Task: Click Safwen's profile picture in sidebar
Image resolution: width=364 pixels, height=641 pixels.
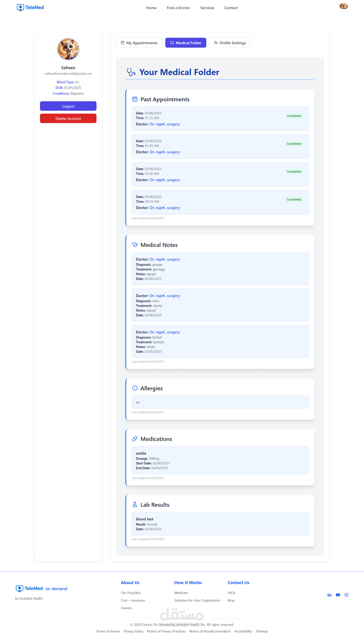Action: [68, 49]
